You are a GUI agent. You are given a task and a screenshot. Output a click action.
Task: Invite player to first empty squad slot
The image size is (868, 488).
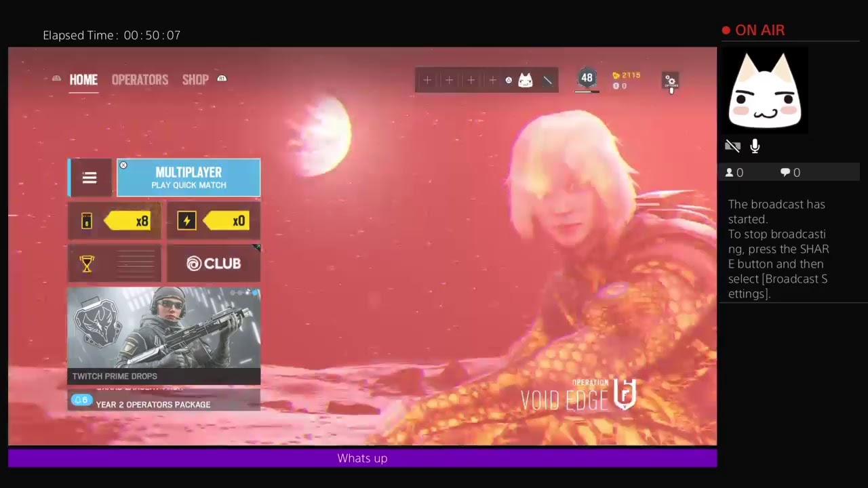coord(427,80)
